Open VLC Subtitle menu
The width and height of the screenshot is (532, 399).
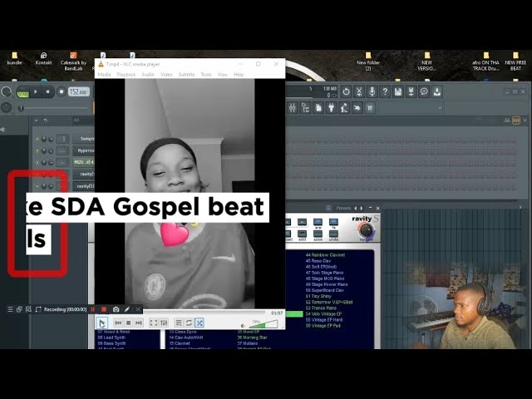click(186, 75)
